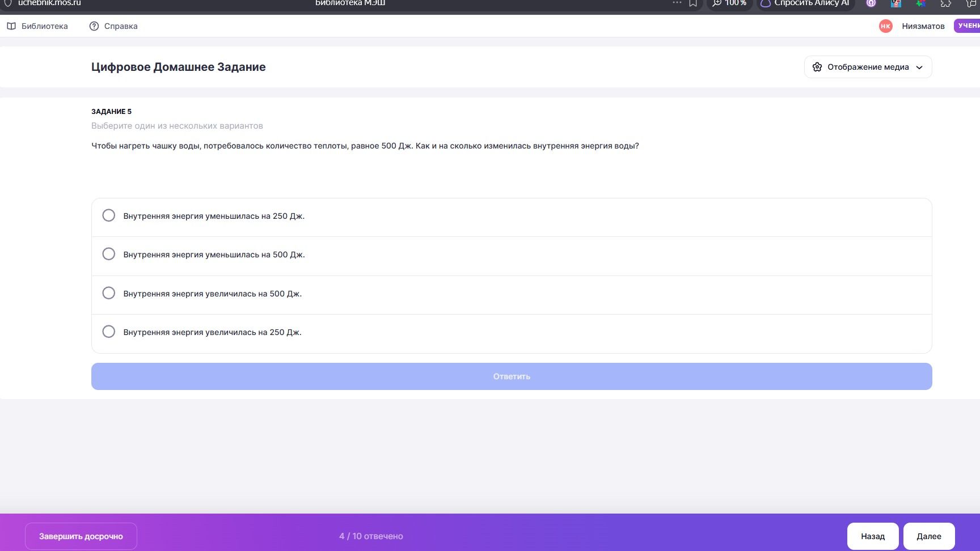The image size is (980, 551).
Task: Click the ЗАДАНИЕ 5 label
Action: pyautogui.click(x=111, y=112)
